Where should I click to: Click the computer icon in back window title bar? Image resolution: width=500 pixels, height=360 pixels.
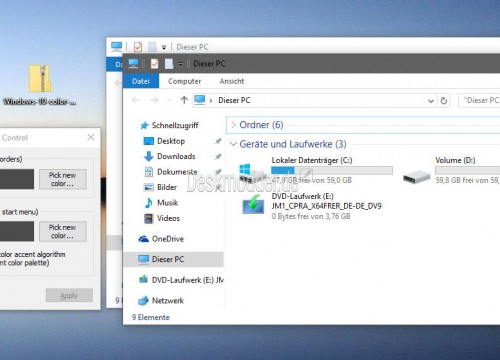(x=117, y=46)
